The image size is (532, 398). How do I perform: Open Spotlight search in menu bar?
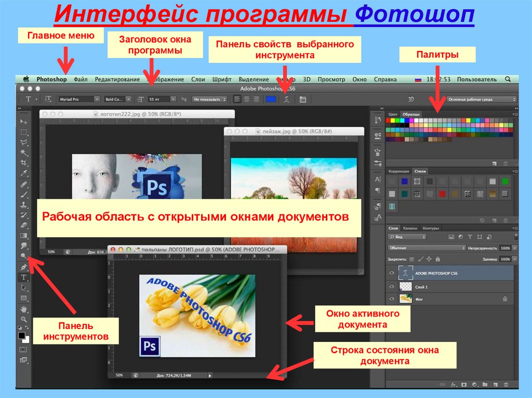coord(508,79)
